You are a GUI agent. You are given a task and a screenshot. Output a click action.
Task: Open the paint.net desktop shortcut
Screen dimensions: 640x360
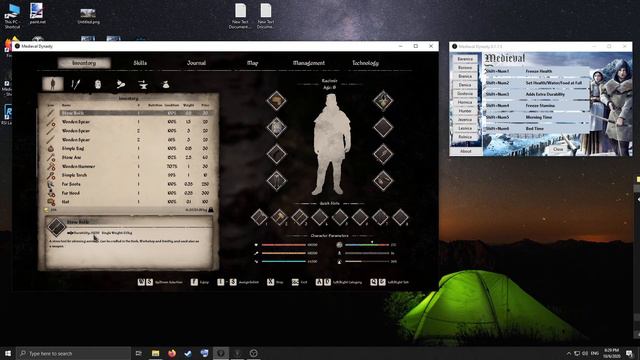tap(37, 13)
